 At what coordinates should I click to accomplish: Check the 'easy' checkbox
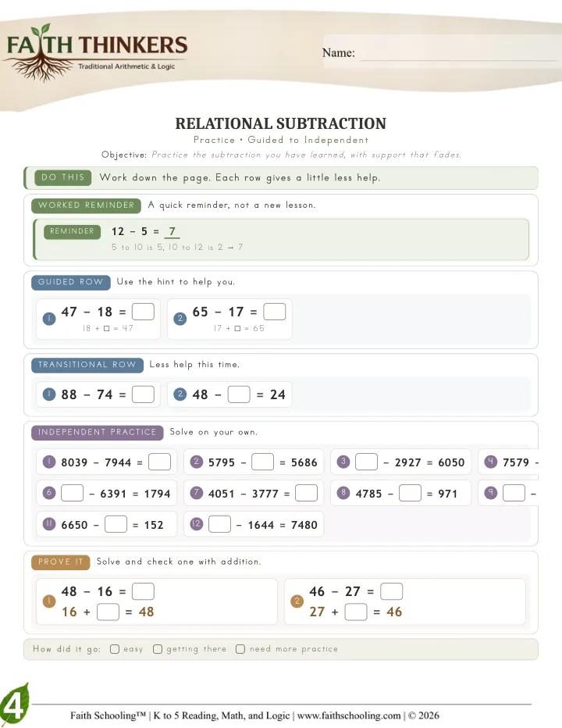click(x=115, y=648)
